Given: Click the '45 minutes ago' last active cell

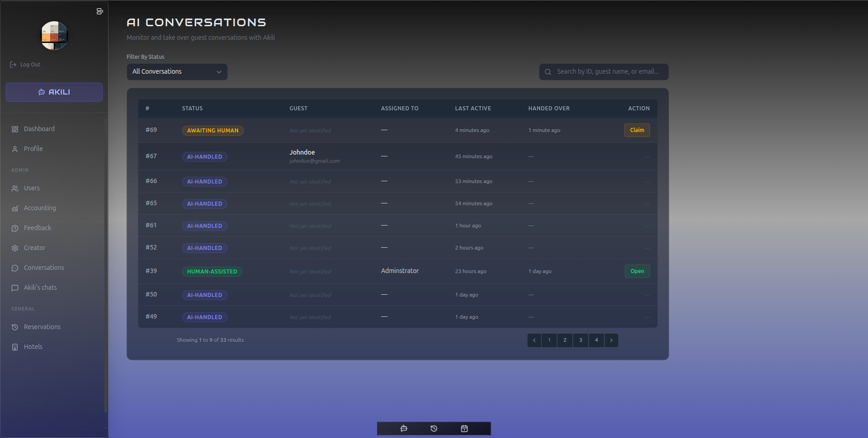Looking at the screenshot, I should coord(474,156).
